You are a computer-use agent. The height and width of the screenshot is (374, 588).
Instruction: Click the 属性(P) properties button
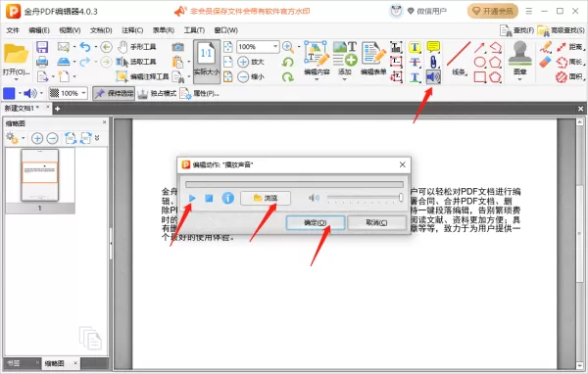[200, 93]
